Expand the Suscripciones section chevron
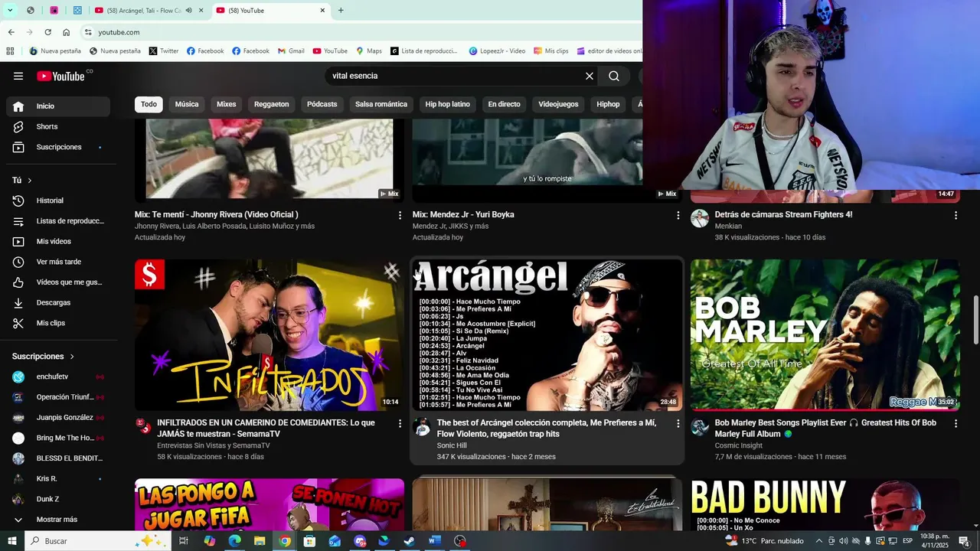 pos(73,357)
